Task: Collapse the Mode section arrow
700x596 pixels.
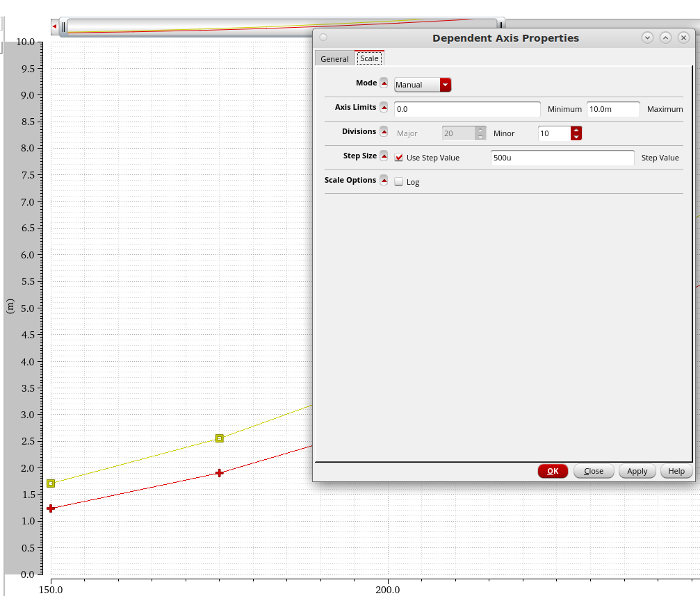Action: (x=384, y=83)
